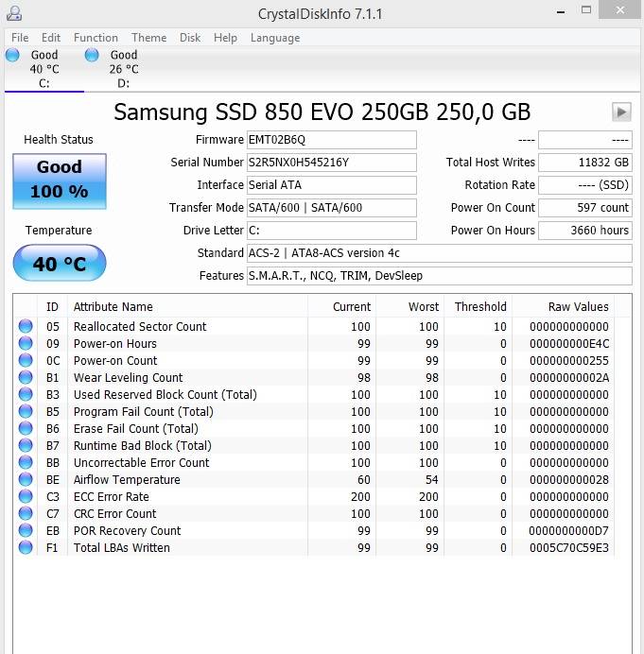Click the Current column header
Screen dimensions: 644x654
tap(341, 307)
